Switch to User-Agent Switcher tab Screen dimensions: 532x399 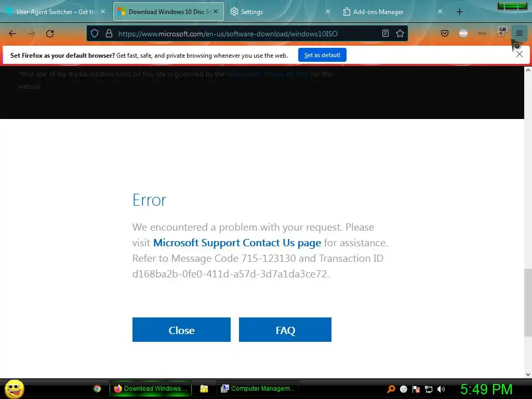tap(56, 12)
